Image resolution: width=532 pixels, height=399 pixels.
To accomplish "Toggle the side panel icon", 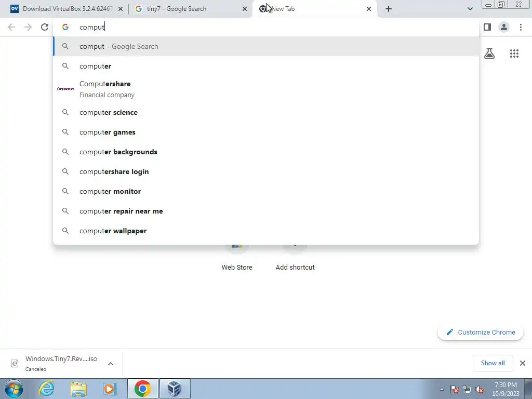I will [487, 27].
